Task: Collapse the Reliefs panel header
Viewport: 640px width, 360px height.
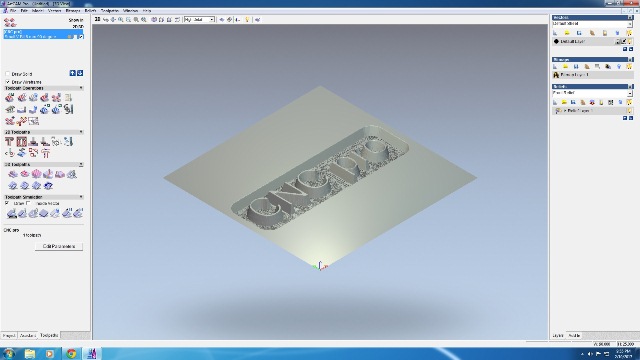Action: click(x=630, y=87)
